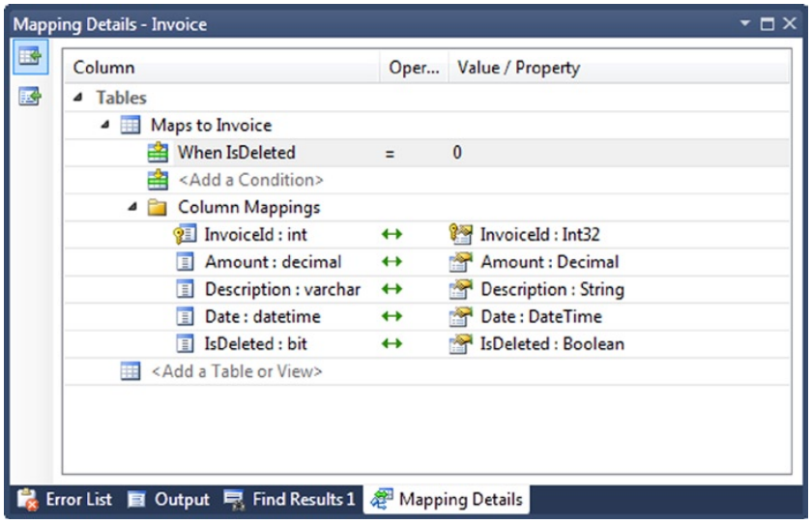Click the Amount : Decimal property text
Viewport: 812px width, 524px height.
(x=550, y=262)
